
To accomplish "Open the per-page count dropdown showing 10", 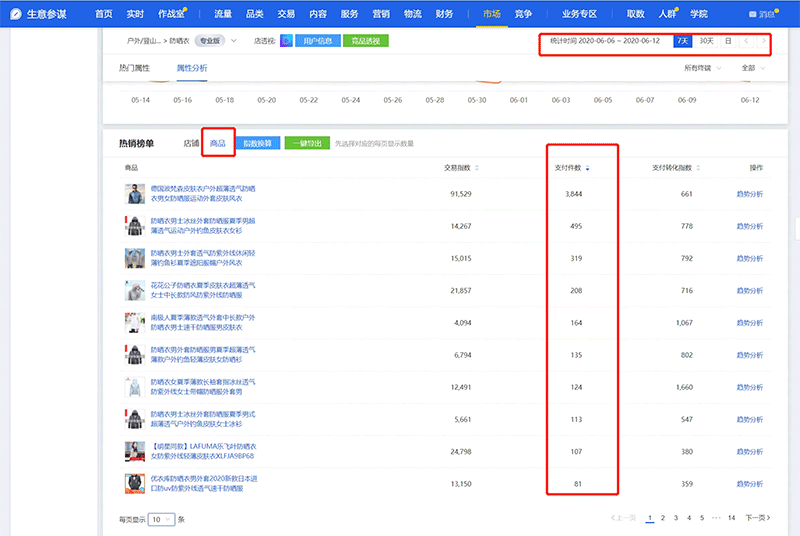I will click(x=162, y=519).
